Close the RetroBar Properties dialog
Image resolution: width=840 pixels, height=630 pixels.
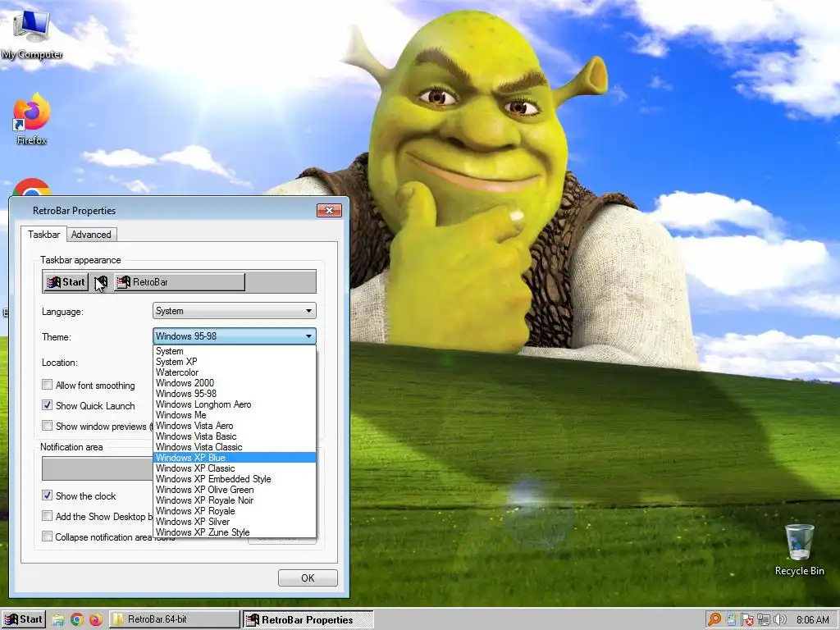pyautogui.click(x=329, y=211)
